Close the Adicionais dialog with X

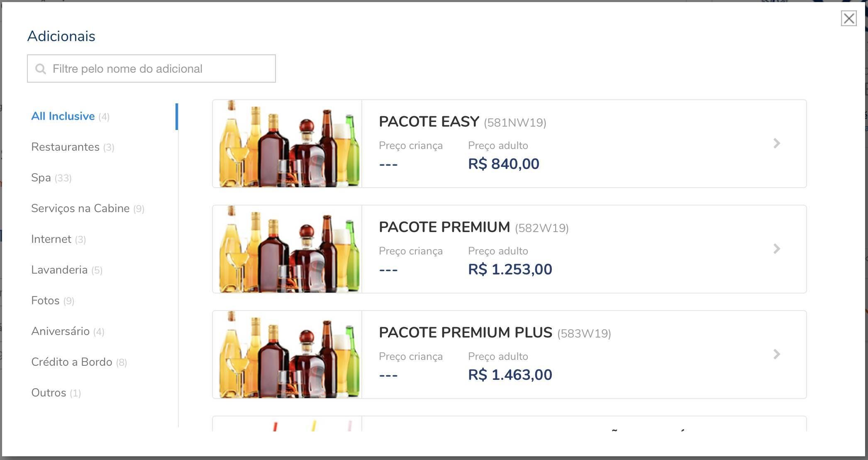point(848,18)
